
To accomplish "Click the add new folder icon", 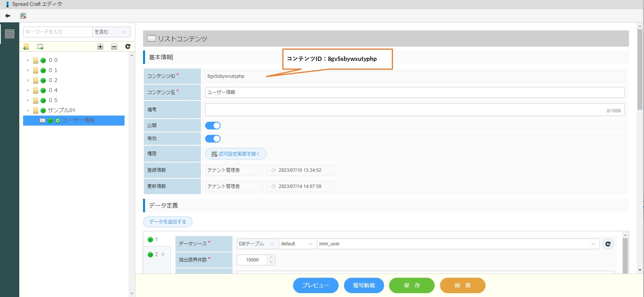I will coord(26,47).
